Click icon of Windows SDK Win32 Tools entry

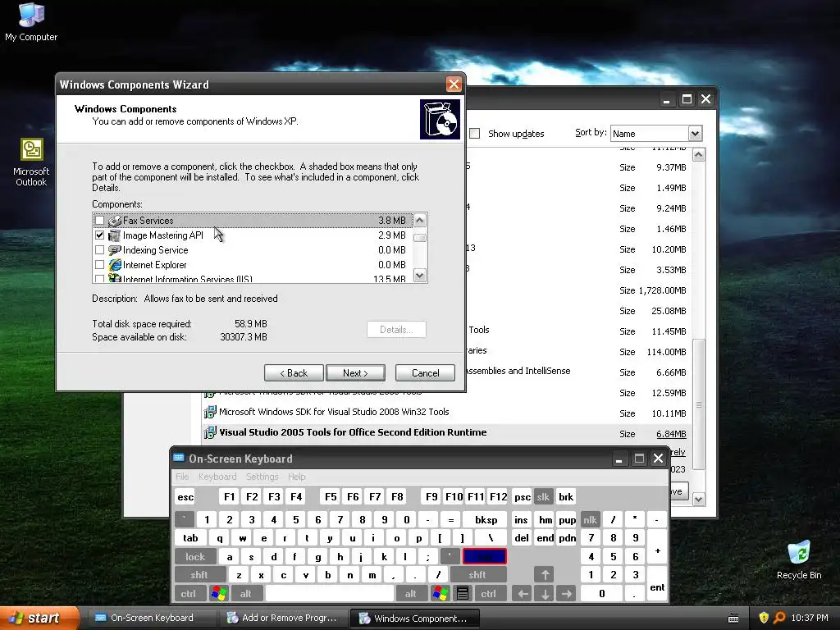tap(210, 412)
